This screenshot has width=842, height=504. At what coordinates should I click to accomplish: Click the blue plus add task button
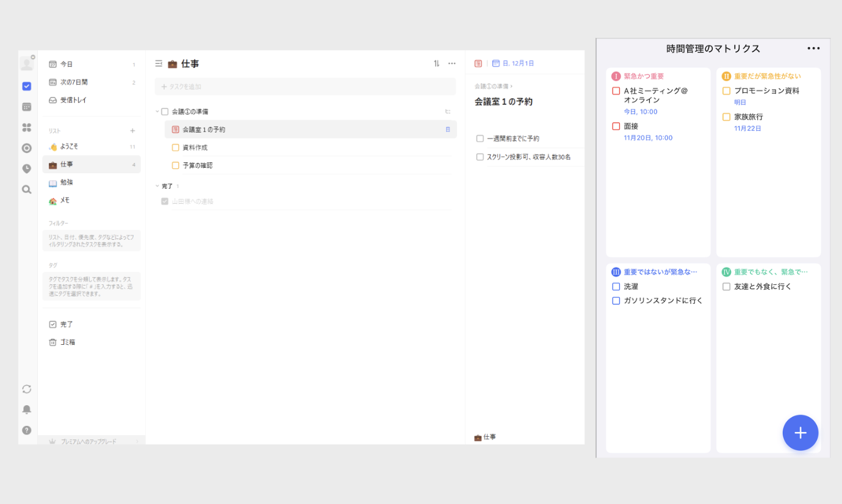coord(800,433)
